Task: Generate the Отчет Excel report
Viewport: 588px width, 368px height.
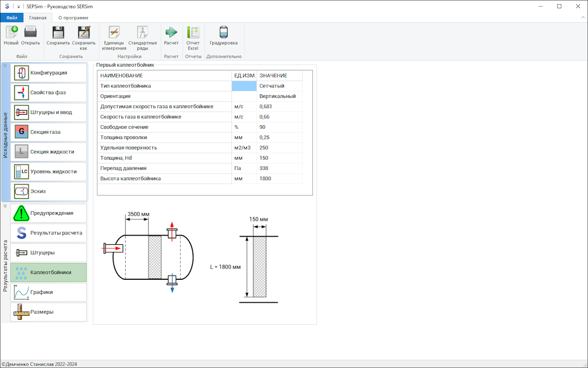Action: (x=193, y=33)
